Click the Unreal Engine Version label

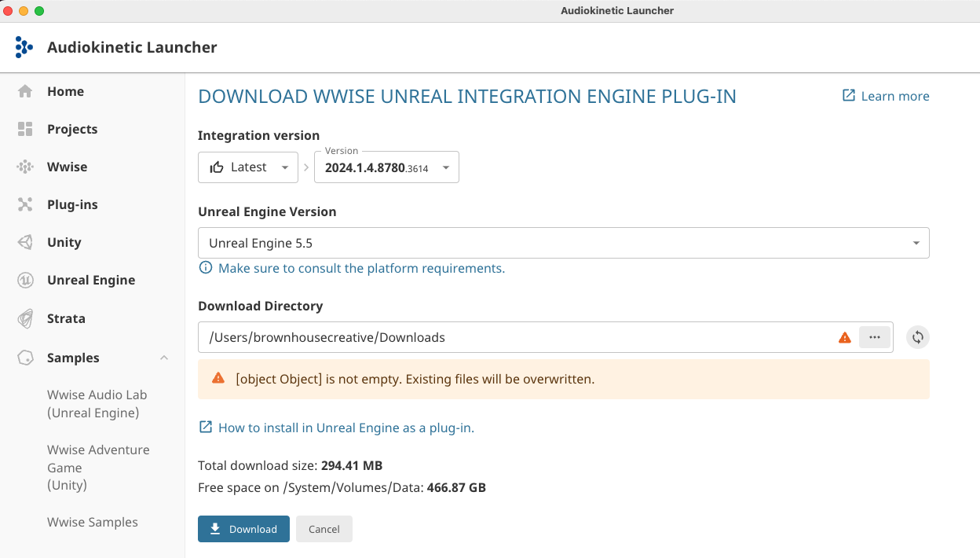[267, 211]
